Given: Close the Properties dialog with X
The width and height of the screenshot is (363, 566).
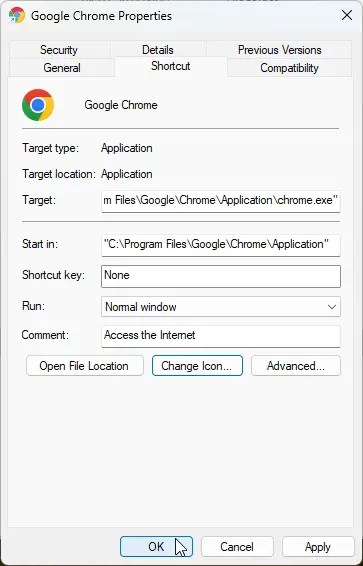Looking at the screenshot, I should 347,15.
